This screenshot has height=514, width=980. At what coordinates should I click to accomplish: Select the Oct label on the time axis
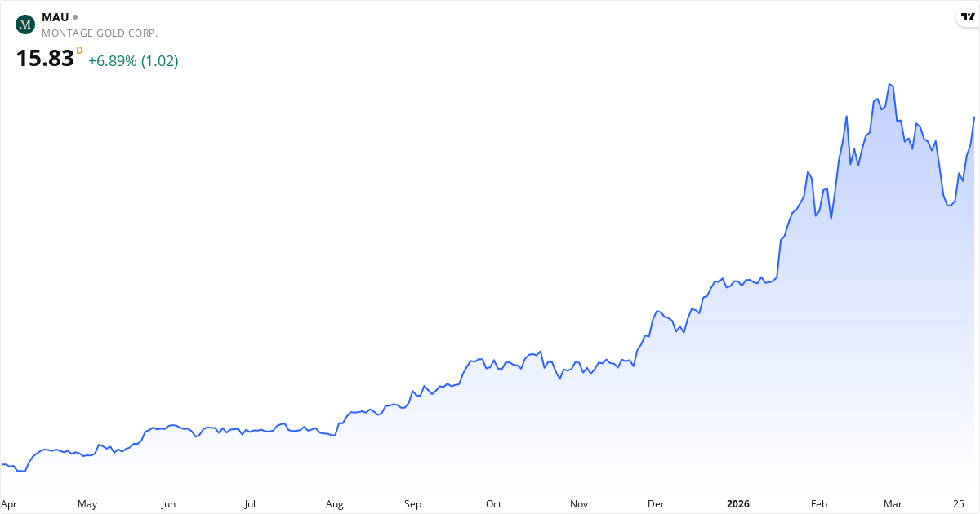coord(493,504)
